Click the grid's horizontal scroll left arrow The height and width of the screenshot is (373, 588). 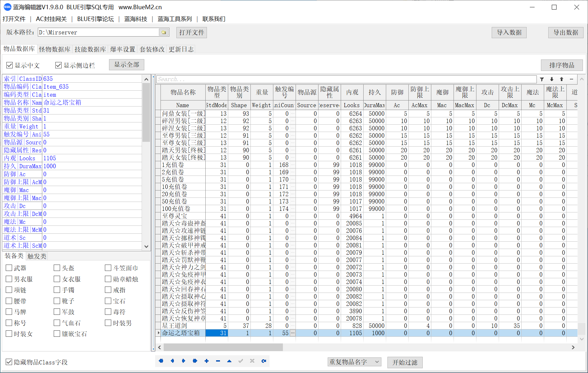pyautogui.click(x=160, y=347)
